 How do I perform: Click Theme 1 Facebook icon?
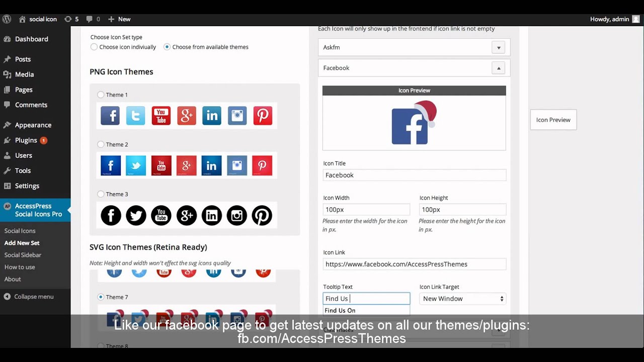point(110,116)
